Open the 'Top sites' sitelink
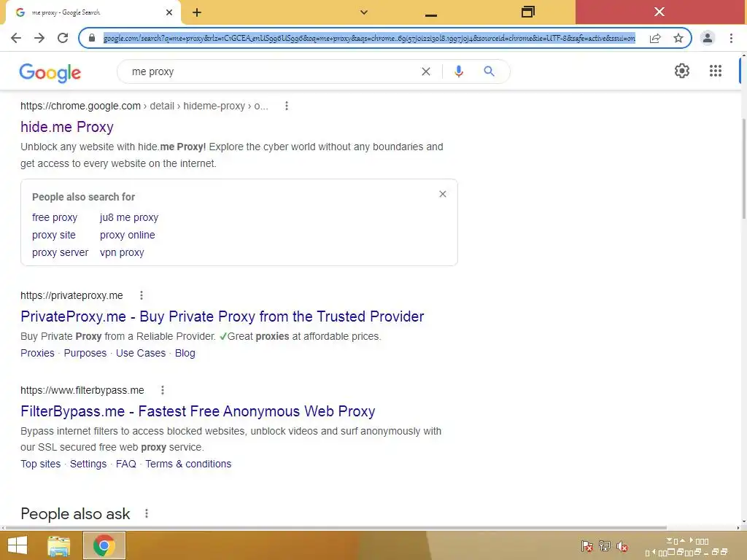The image size is (747, 560). coord(41,464)
